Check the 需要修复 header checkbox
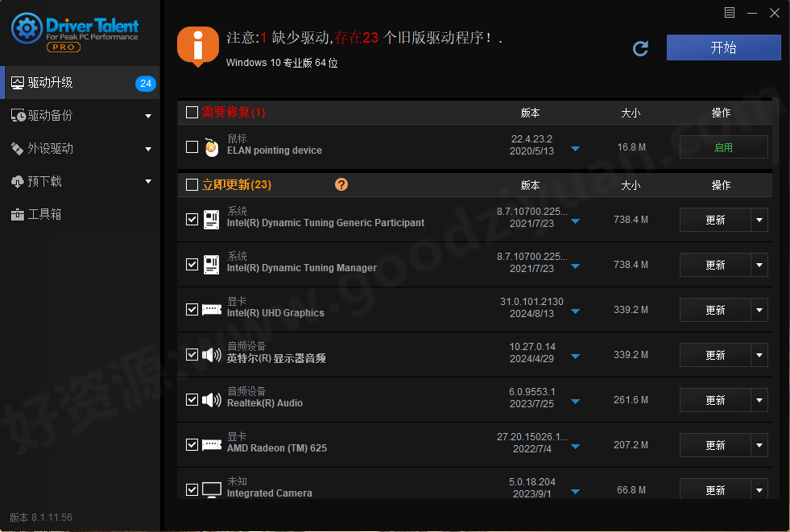 point(191,113)
